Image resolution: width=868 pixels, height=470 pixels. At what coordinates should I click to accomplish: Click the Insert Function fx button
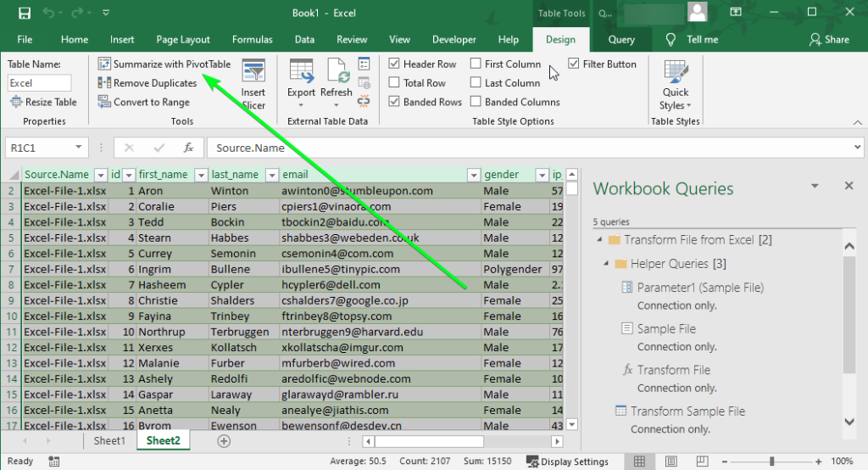[x=188, y=148]
